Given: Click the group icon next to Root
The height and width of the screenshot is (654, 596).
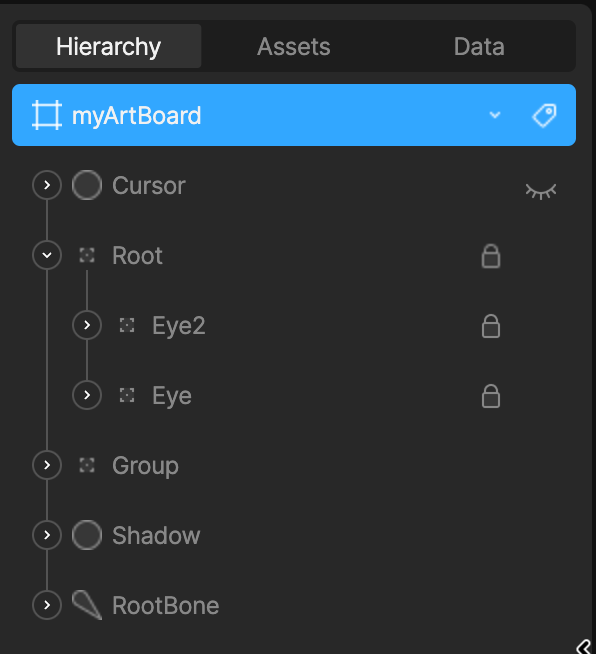Looking at the screenshot, I should point(87,255).
